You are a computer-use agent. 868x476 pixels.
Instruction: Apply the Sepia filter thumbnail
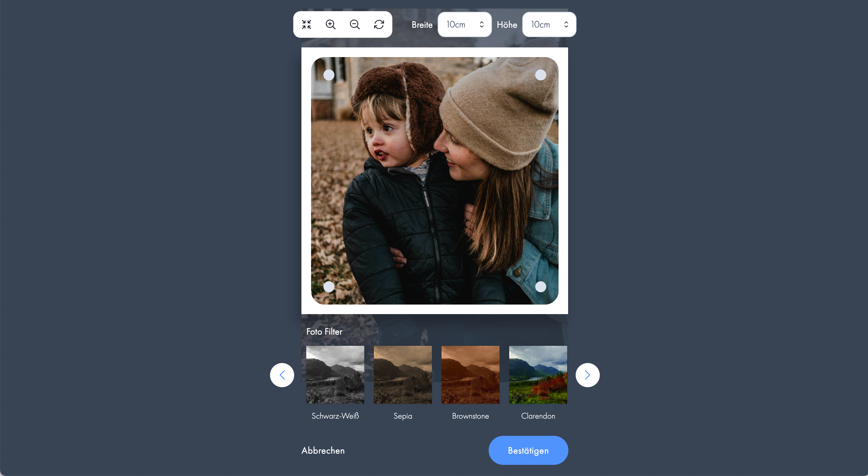click(x=403, y=375)
